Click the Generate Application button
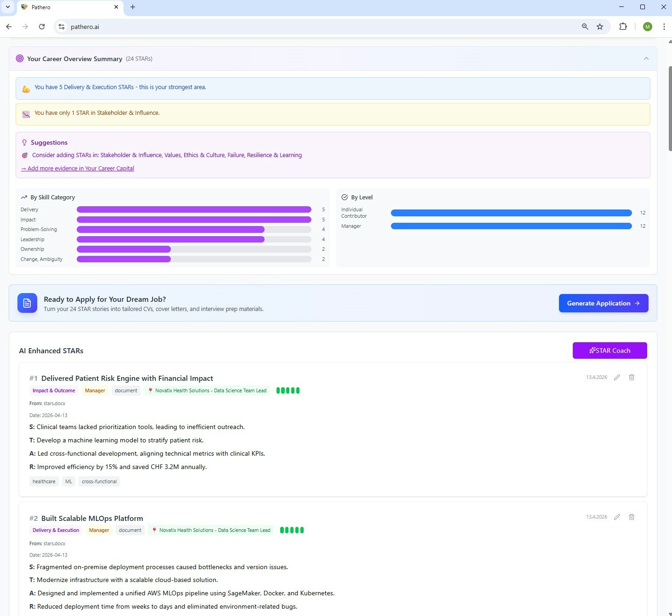The image size is (672, 616). click(x=604, y=303)
